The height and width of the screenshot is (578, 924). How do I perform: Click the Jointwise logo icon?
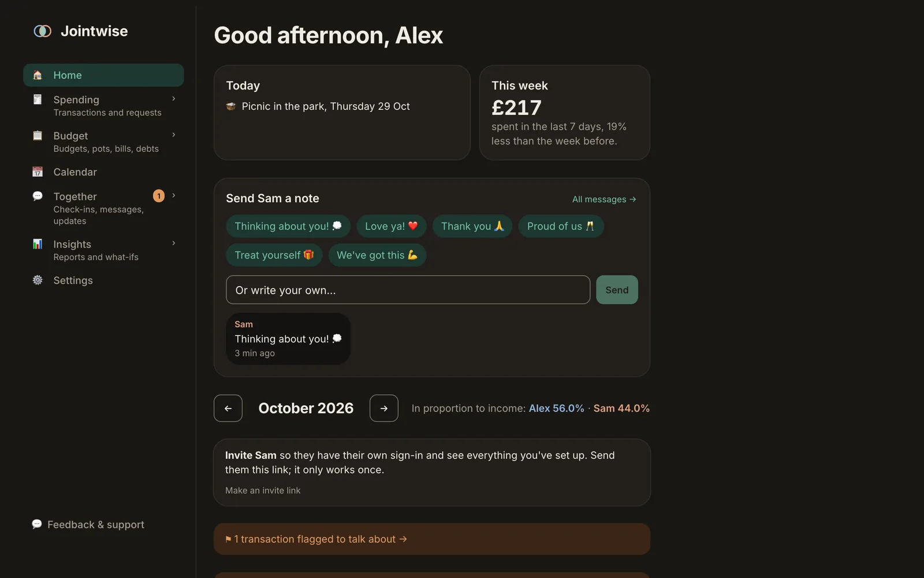coord(42,31)
